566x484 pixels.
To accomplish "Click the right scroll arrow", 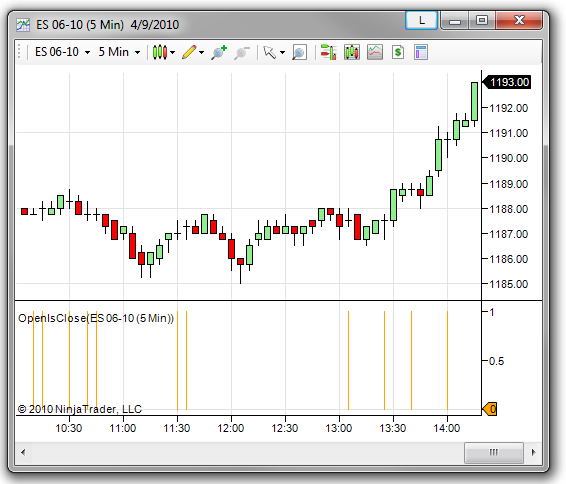I will (x=534, y=452).
